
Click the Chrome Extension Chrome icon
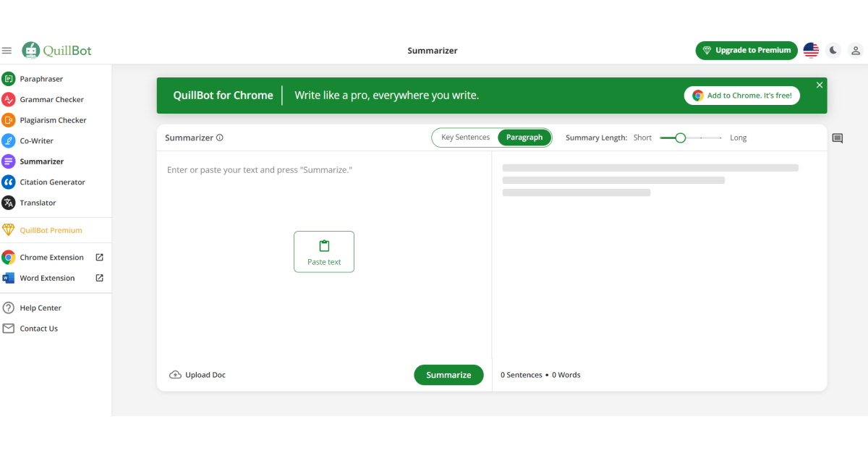point(9,258)
